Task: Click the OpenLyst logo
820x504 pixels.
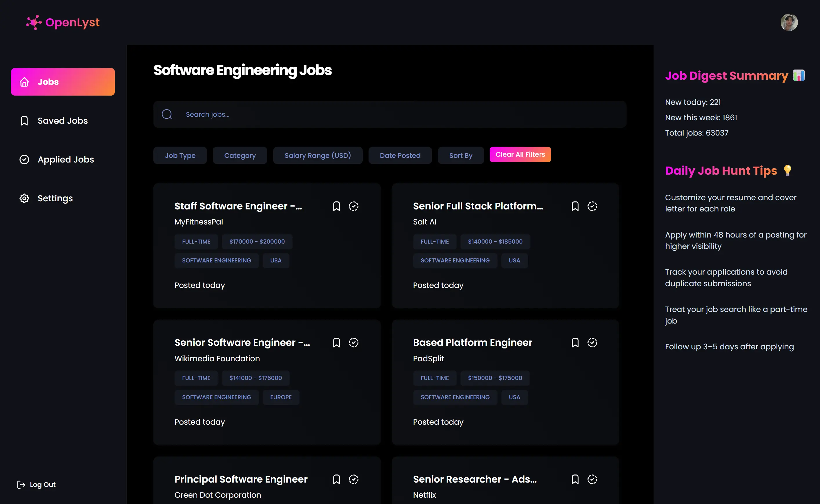Action: click(63, 22)
